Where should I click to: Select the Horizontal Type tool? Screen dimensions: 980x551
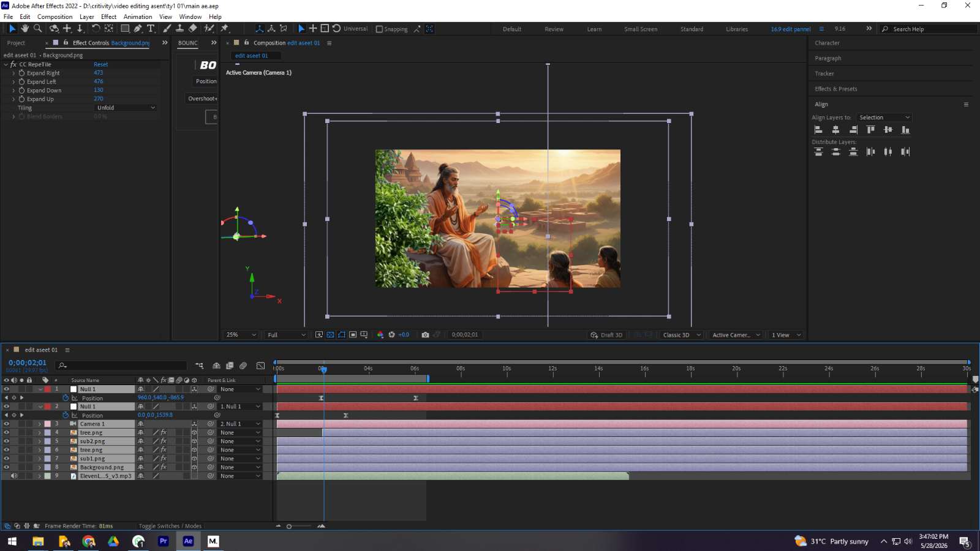[151, 28]
